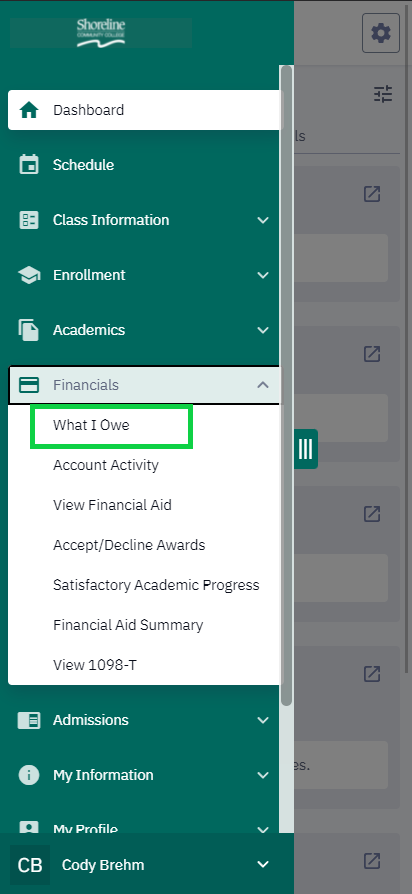Click the Enrollment graduation cap icon
Screen dimensions: 412x894
[x=29, y=275]
